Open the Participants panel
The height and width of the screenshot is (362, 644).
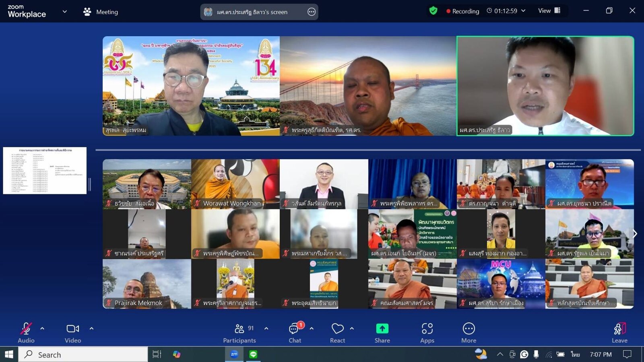coord(239,333)
